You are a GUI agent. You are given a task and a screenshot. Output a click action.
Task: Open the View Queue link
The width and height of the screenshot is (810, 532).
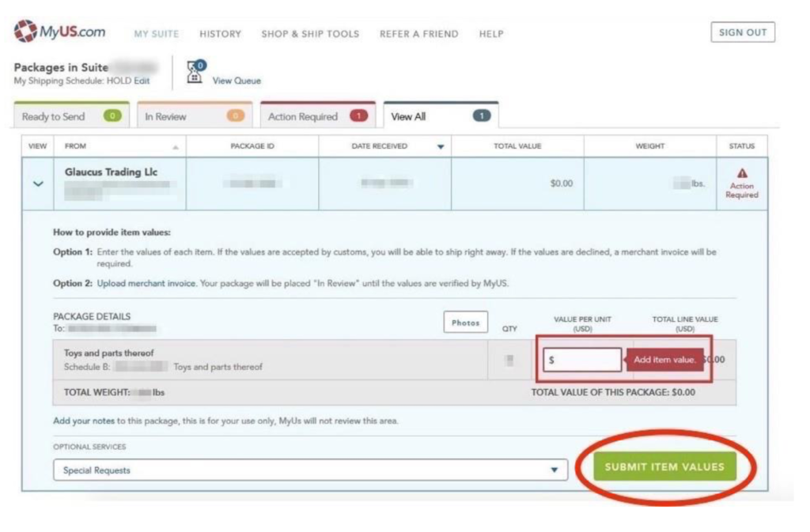point(237,81)
